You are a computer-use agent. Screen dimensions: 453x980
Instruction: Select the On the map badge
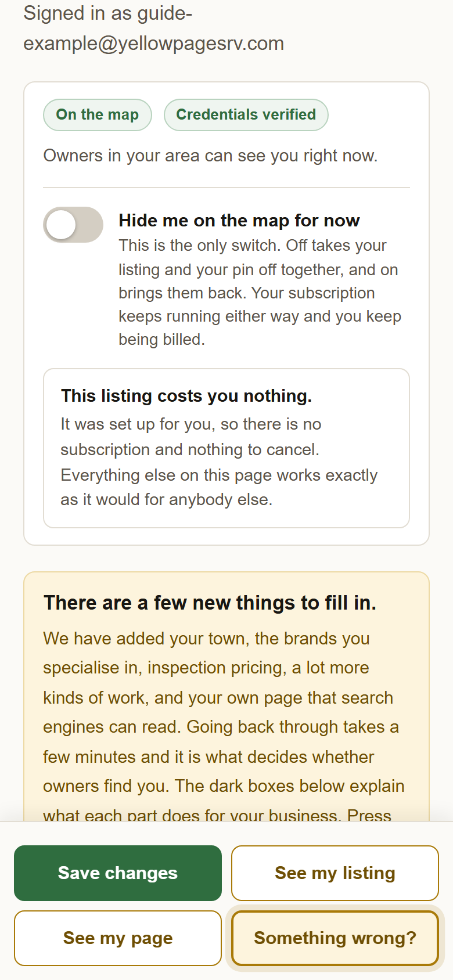[x=98, y=115]
